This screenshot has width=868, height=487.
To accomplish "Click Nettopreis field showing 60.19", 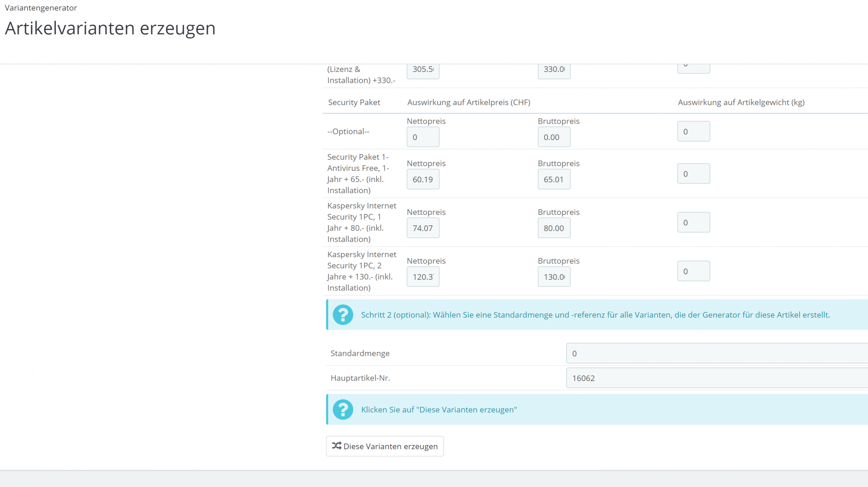I will point(423,179).
